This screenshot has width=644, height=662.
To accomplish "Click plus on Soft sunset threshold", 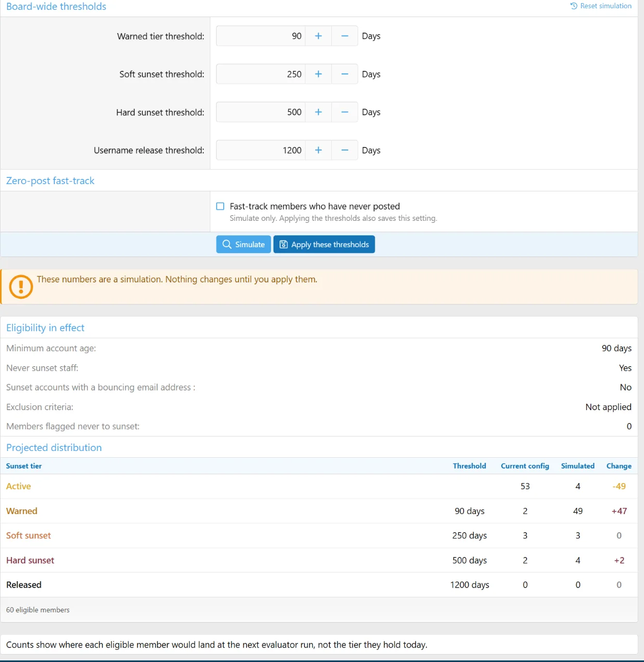I will (x=318, y=74).
